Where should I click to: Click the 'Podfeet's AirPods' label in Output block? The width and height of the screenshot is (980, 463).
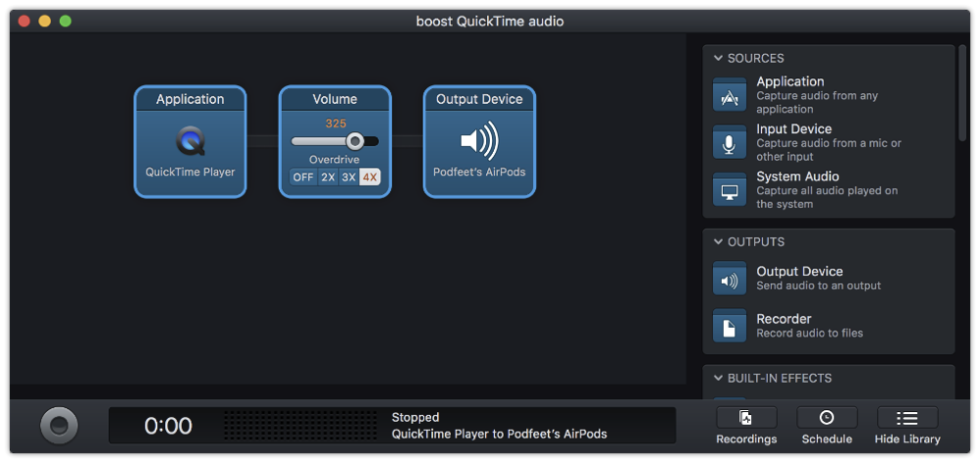point(479,172)
